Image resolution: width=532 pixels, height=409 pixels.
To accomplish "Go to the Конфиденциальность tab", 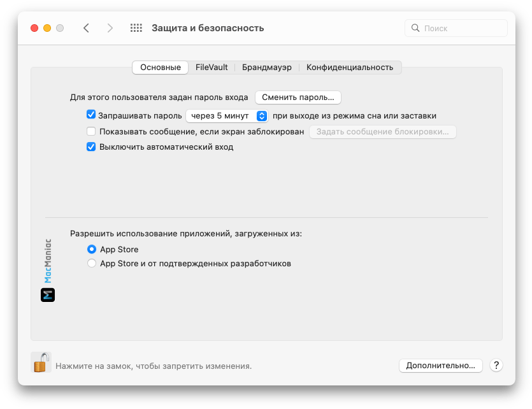I will [350, 67].
